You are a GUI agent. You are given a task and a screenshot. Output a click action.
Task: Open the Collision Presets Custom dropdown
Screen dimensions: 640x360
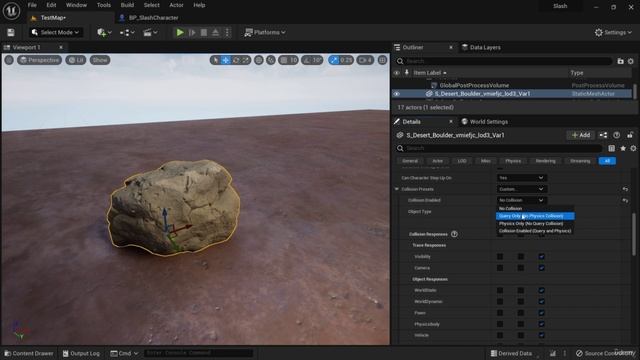(521, 189)
